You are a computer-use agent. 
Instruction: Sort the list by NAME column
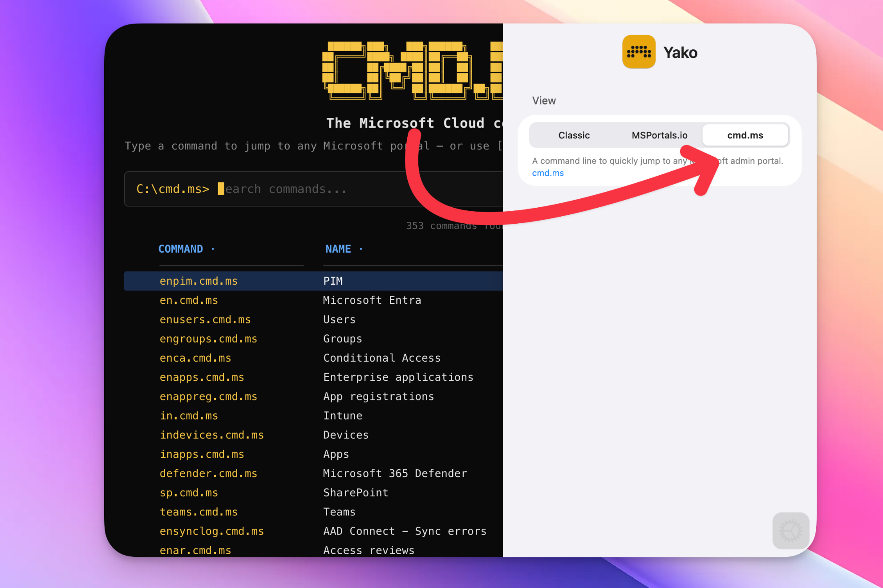click(x=338, y=249)
